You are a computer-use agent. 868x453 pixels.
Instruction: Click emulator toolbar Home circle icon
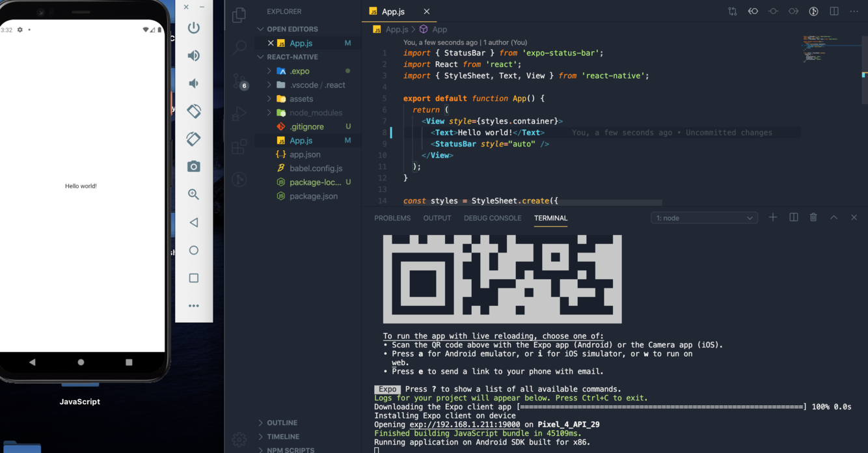point(194,250)
